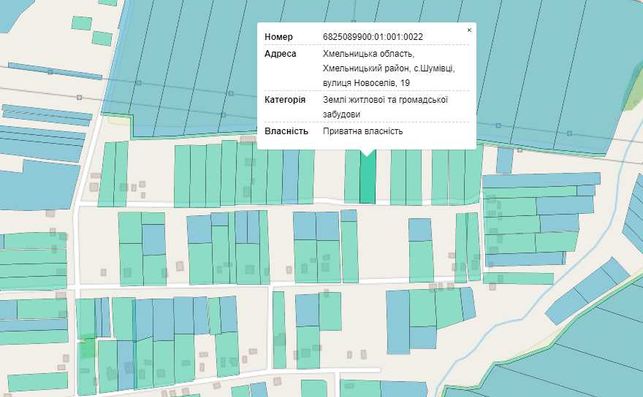Click the Адреса field label
The height and width of the screenshot is (397, 643).
tap(280, 54)
